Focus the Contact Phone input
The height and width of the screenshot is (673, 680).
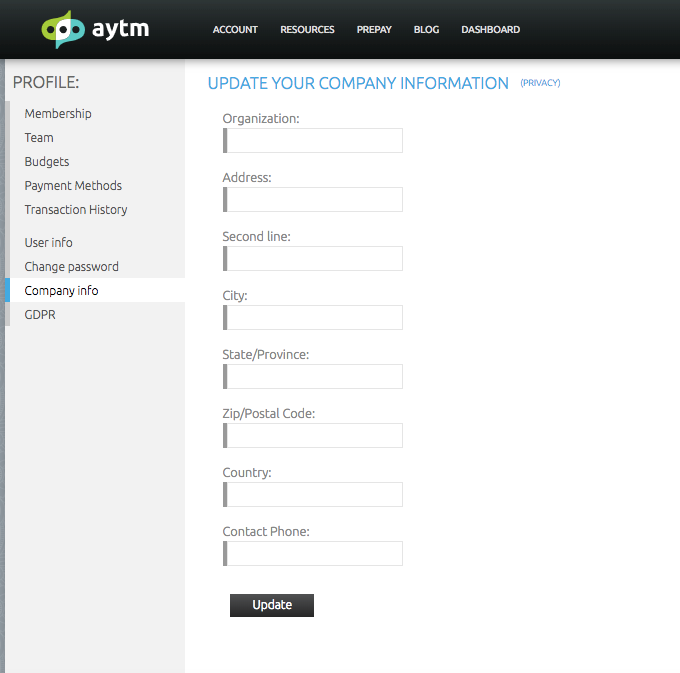314,554
